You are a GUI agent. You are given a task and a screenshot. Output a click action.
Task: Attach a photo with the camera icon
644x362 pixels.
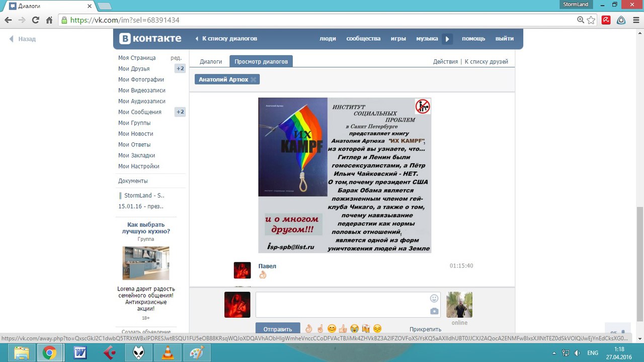(434, 311)
